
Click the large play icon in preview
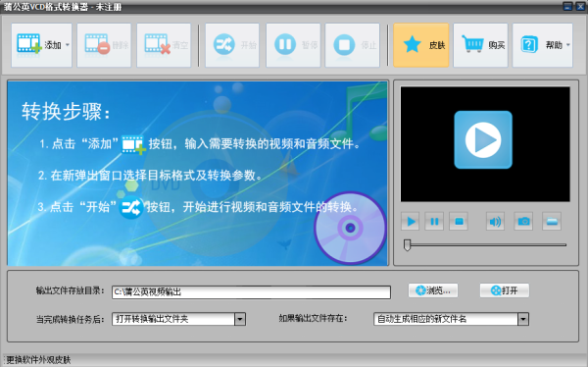pyautogui.click(x=483, y=139)
